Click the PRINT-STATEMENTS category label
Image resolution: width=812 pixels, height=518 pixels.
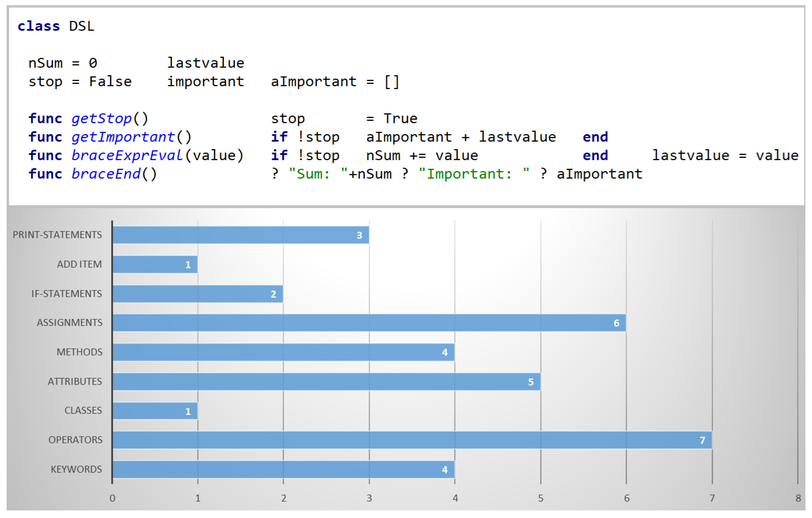(57, 235)
